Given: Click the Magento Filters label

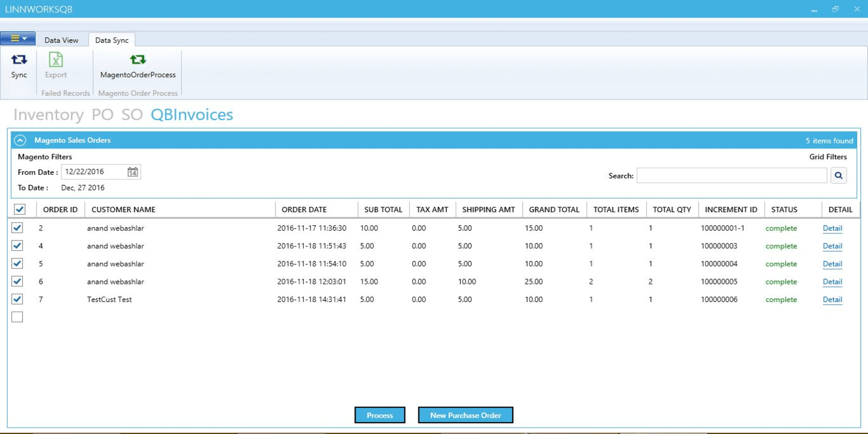Looking at the screenshot, I should coord(45,157).
